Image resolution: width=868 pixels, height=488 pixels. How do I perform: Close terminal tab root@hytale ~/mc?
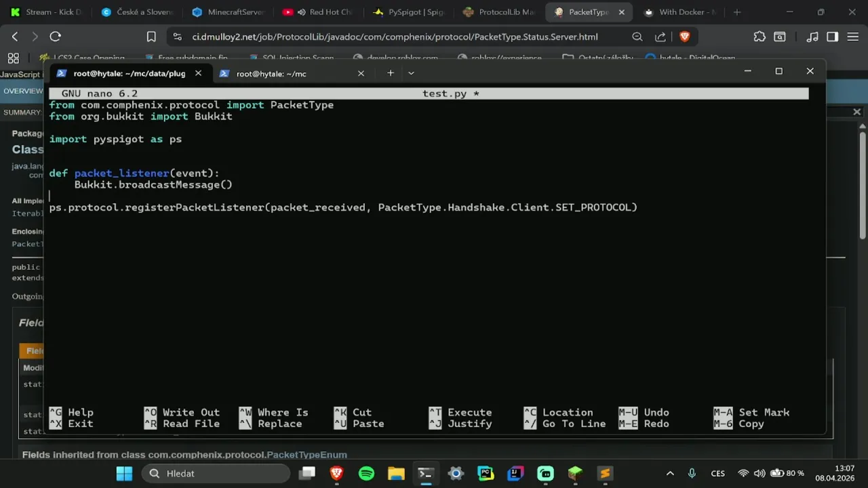pos(361,73)
